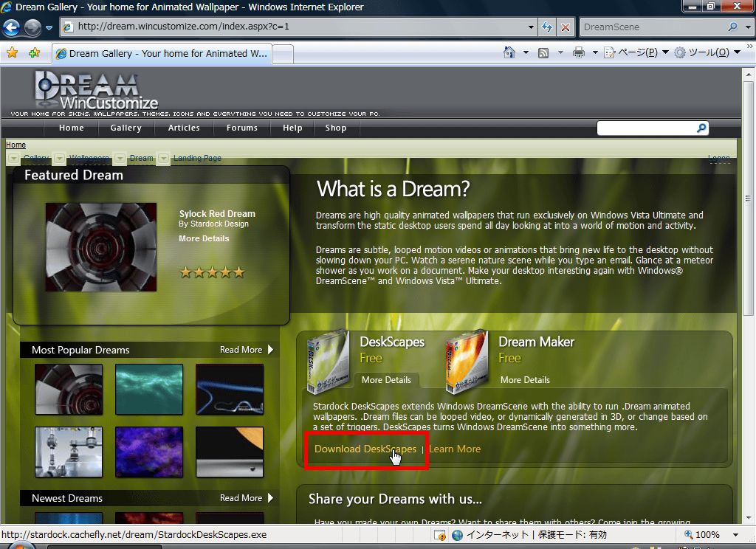
Task: Click the site search text field
Action: pyautogui.click(x=647, y=128)
